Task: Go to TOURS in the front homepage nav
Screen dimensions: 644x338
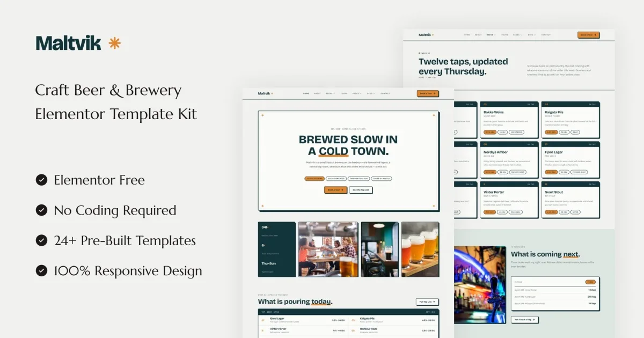Action: [343, 93]
